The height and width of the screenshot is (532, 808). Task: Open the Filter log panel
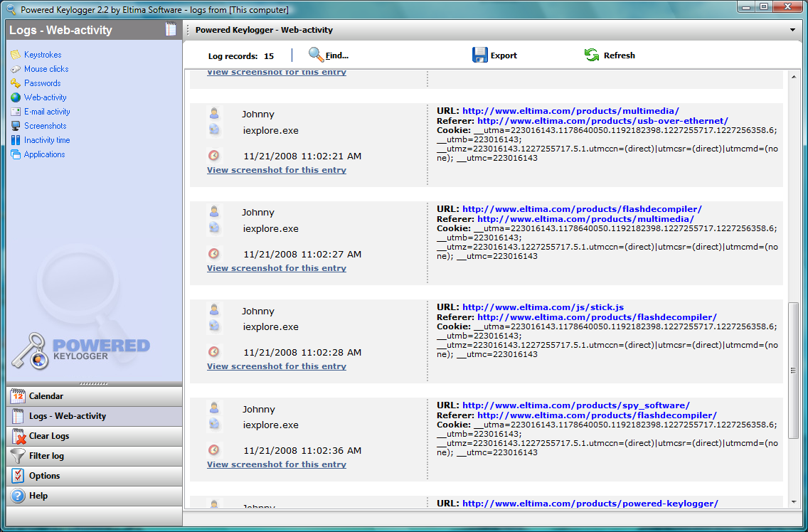click(95, 456)
